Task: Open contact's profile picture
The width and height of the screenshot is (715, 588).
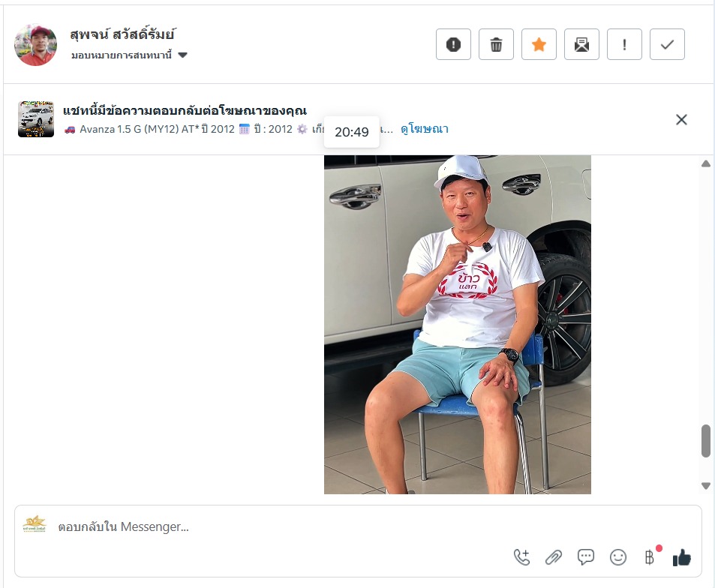Action: click(35, 45)
